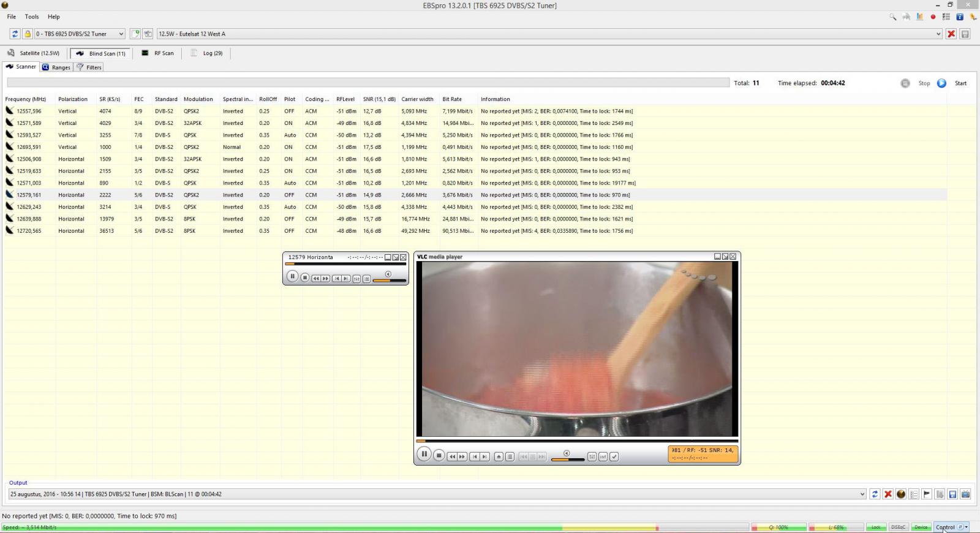Click the grey Stop scan icon
The width and height of the screenshot is (980, 533).
click(905, 83)
